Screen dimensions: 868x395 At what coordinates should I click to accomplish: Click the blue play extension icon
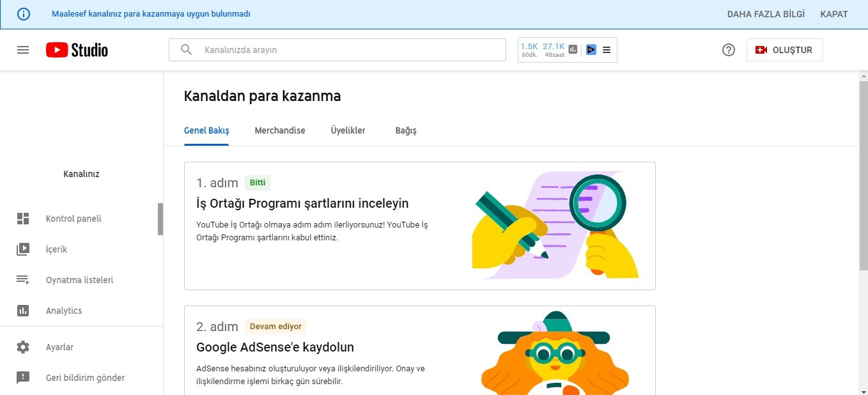click(x=591, y=49)
